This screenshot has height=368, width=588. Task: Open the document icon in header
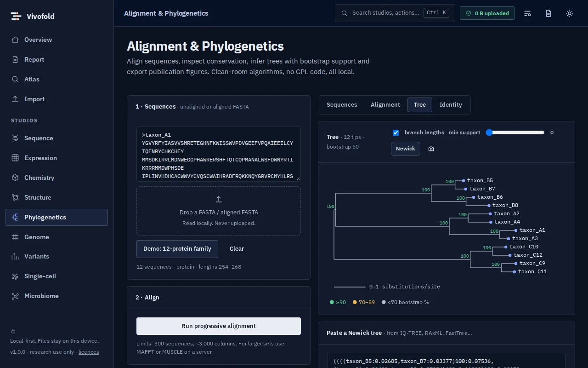pyautogui.click(x=548, y=13)
